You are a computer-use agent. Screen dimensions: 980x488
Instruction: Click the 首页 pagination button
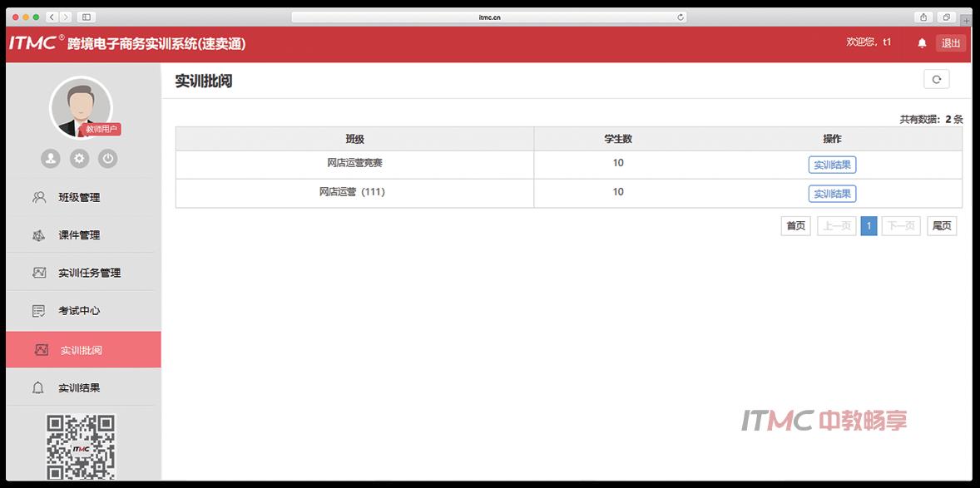click(794, 225)
